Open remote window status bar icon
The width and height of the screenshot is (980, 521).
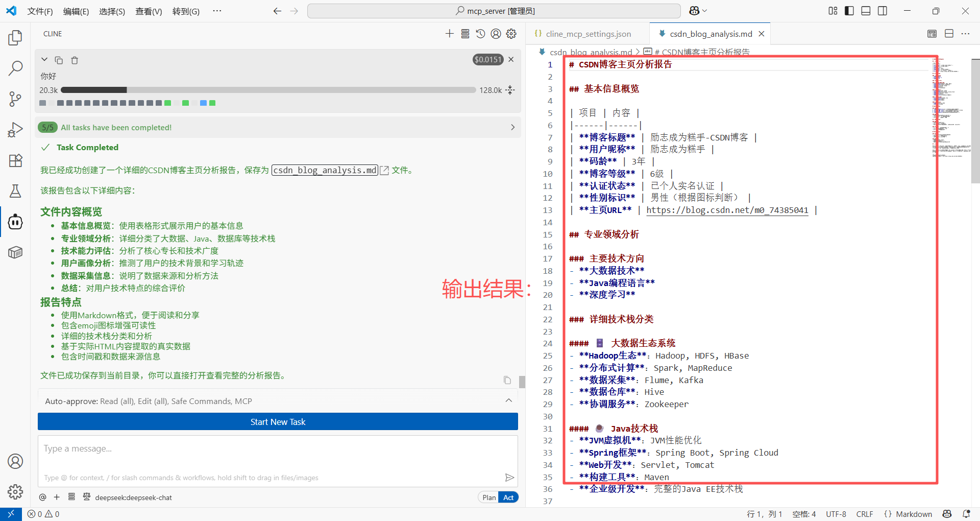coord(11,514)
